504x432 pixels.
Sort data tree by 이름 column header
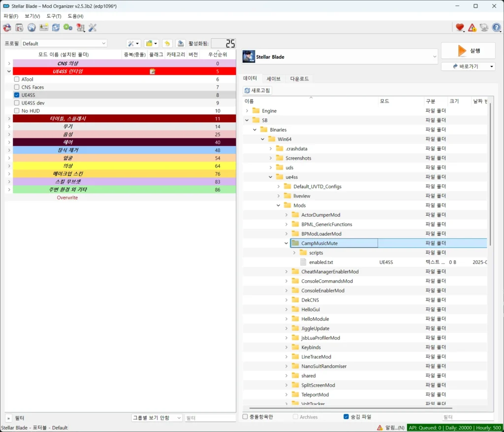pos(311,101)
